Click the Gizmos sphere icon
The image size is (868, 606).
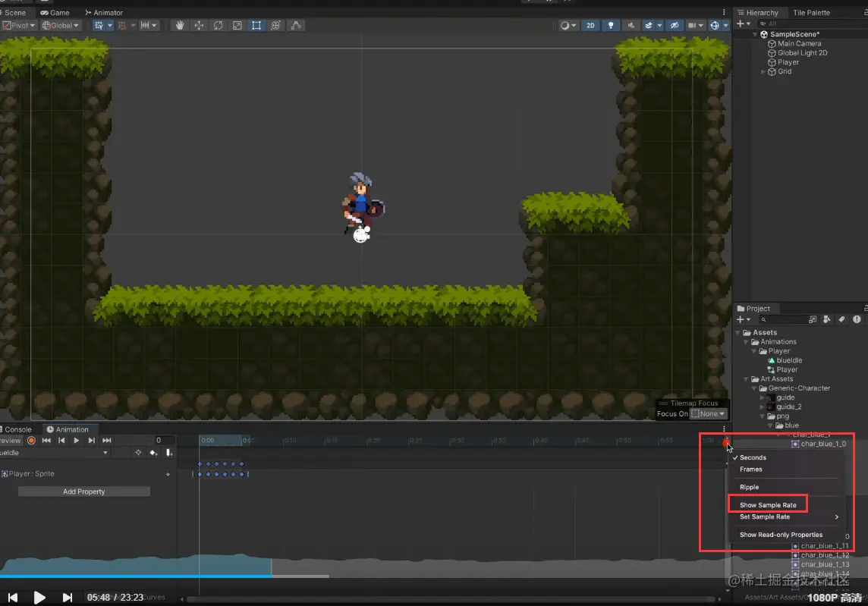coord(715,26)
